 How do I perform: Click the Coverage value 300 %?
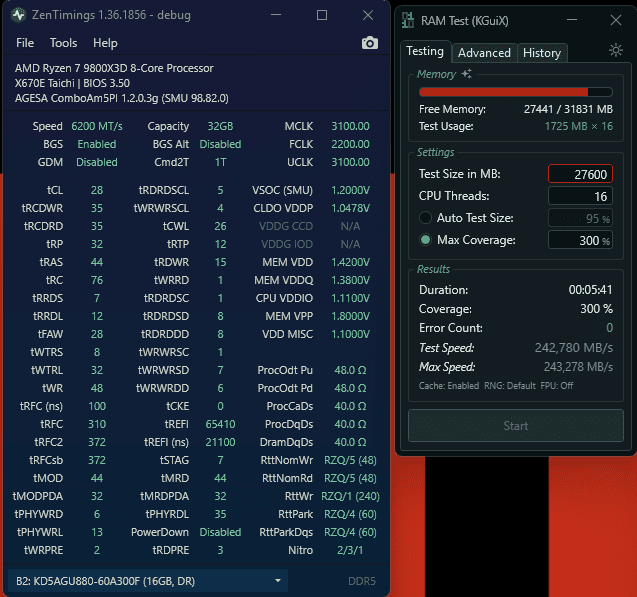pyautogui.click(x=596, y=309)
